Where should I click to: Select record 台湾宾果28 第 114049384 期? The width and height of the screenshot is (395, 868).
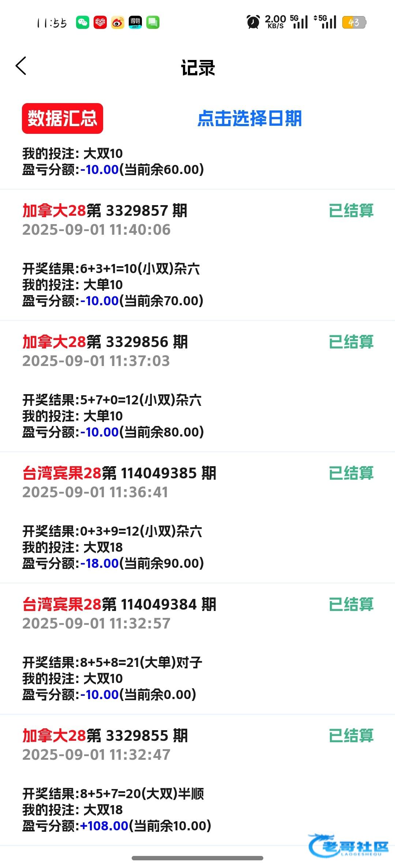click(x=119, y=605)
